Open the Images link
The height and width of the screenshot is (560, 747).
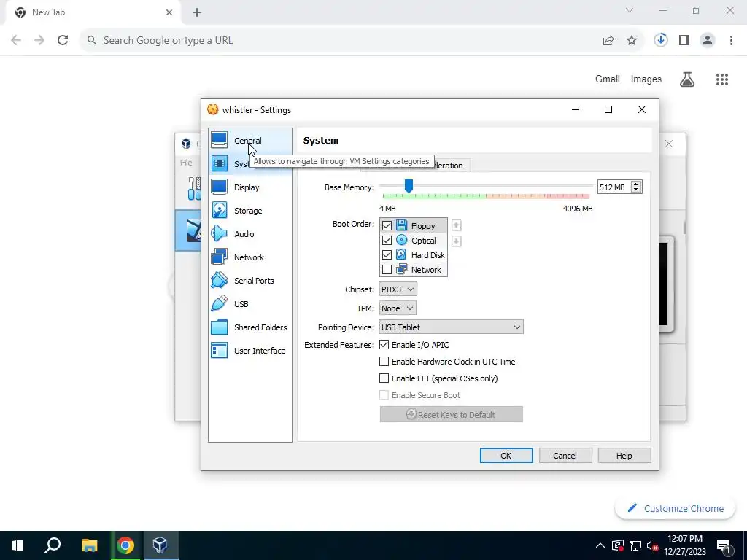coord(646,79)
